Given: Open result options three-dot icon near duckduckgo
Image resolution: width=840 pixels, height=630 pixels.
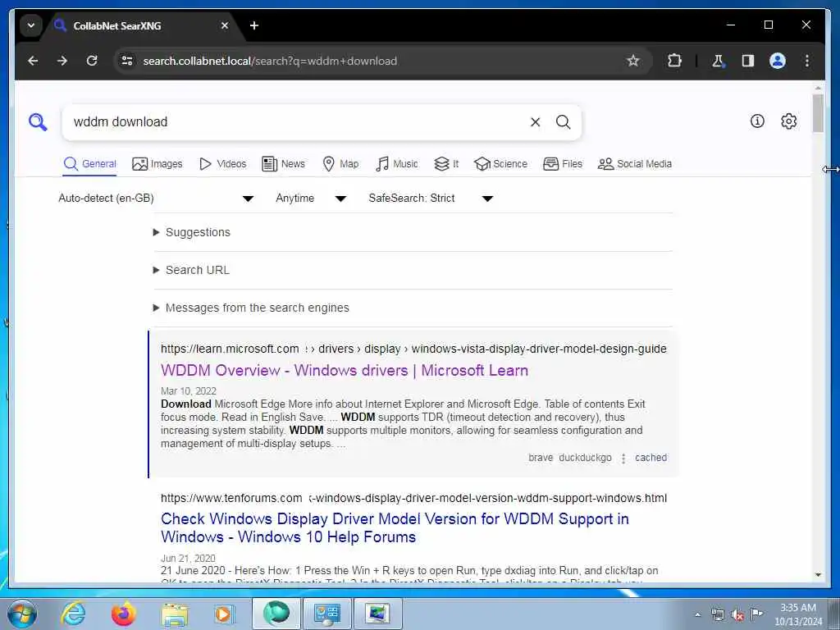Looking at the screenshot, I should [623, 458].
